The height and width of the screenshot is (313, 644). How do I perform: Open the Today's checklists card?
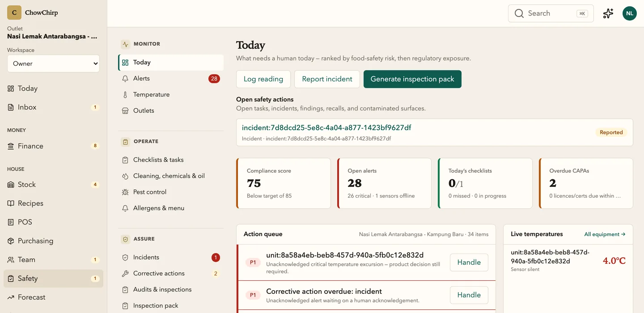(x=485, y=183)
